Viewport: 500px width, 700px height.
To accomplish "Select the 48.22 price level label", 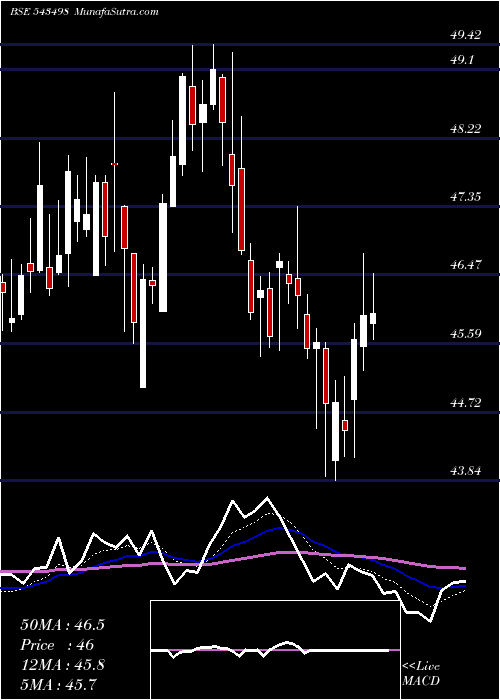I will [466, 129].
